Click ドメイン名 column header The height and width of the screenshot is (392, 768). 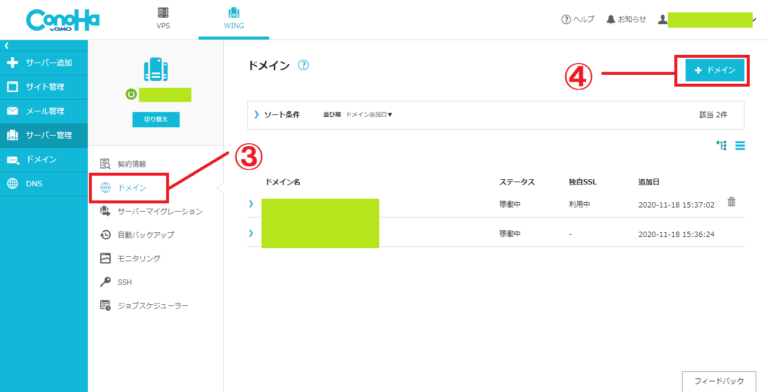point(283,182)
